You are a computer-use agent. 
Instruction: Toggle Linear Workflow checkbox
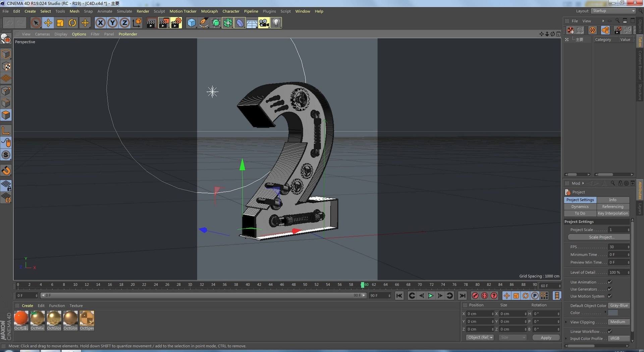point(610,331)
